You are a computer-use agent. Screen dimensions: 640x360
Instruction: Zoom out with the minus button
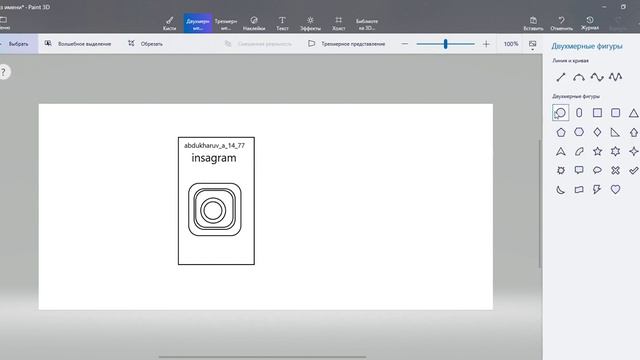404,44
